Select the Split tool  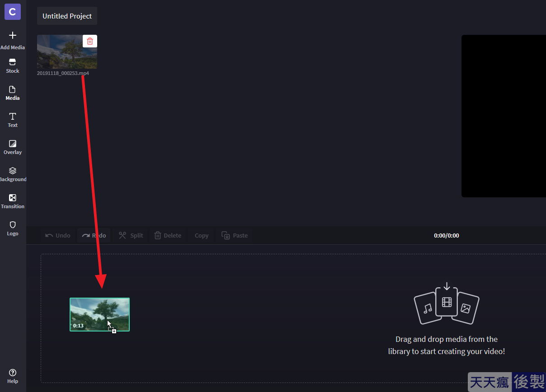[x=131, y=235]
